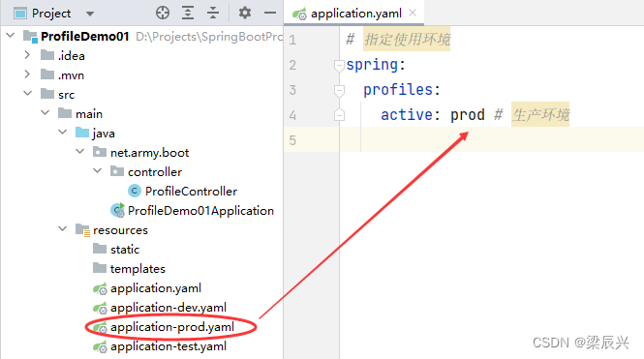Image resolution: width=644 pixels, height=359 pixels.
Task: Select the resources folder
Action: tap(120, 230)
